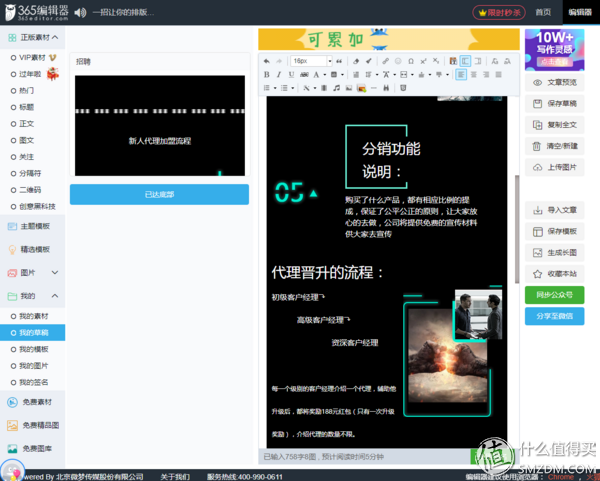This screenshot has height=481, width=600.
Task: Collapse the 我的 section
Action: click(x=55, y=296)
